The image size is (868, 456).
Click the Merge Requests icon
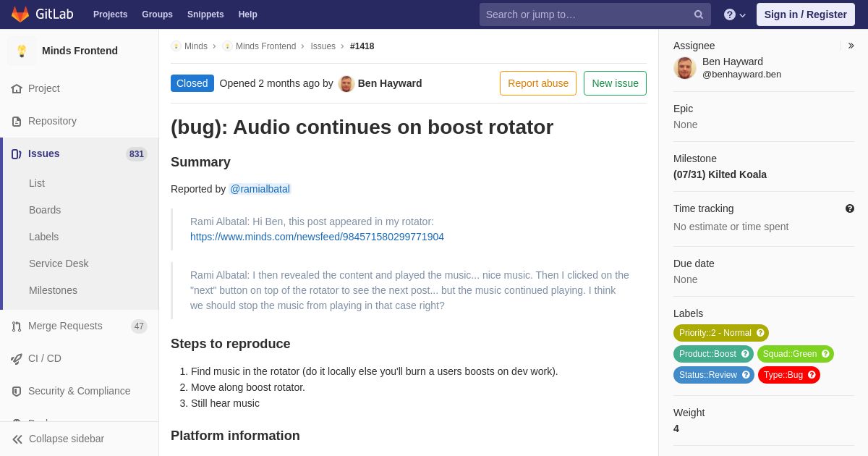pos(17,326)
